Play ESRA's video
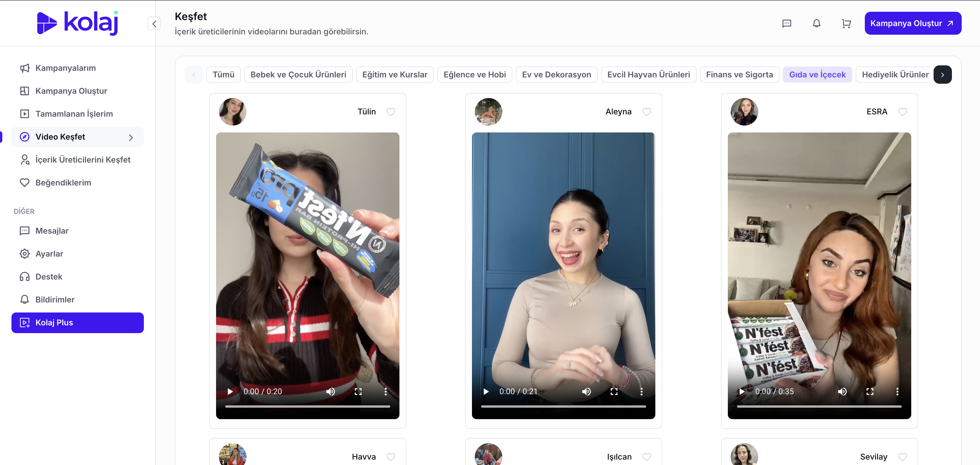This screenshot has width=980, height=465. coord(742,392)
